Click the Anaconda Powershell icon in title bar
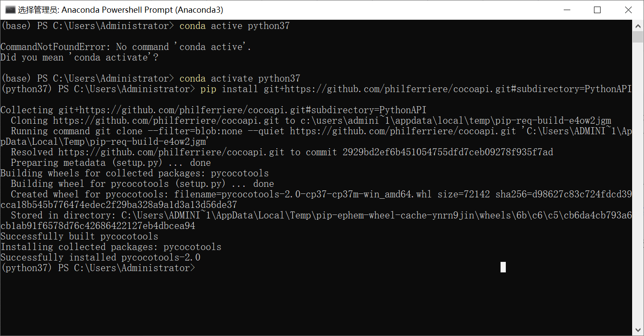Screen dimensions: 644x336 [x=9, y=9]
